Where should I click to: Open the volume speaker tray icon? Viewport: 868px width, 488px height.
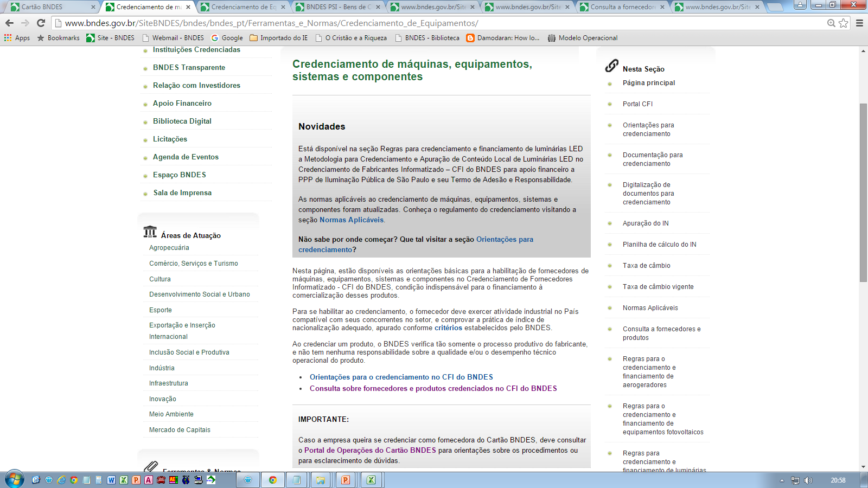pyautogui.click(x=808, y=480)
